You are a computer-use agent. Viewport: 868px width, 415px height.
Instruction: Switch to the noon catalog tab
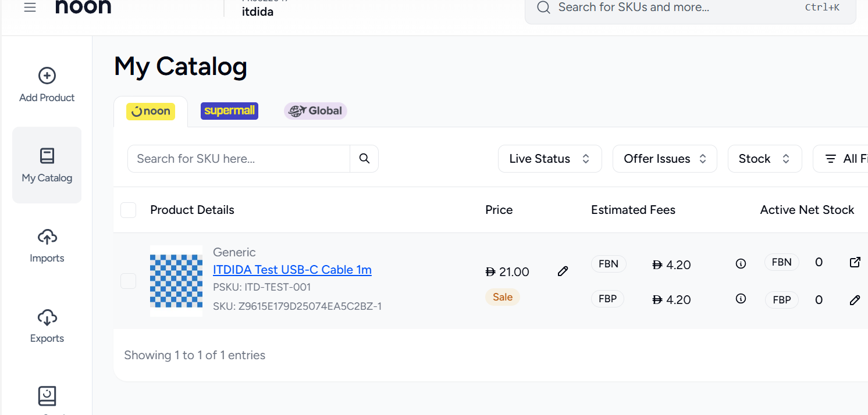151,112
